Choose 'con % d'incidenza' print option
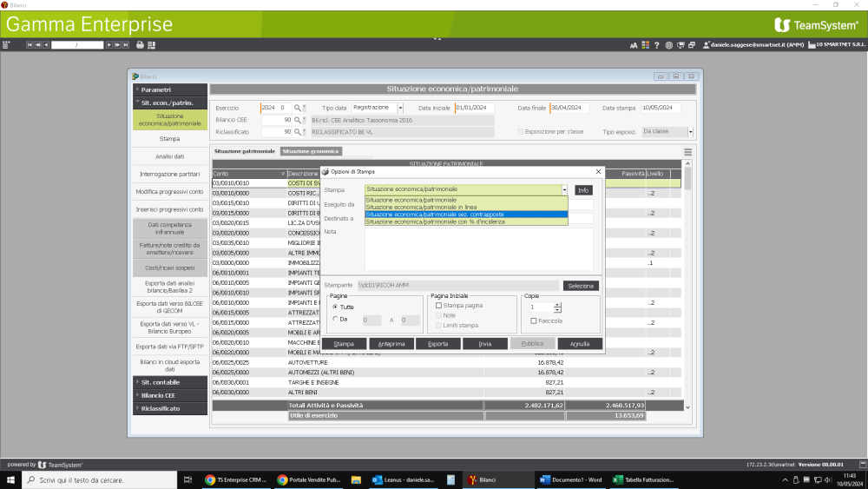The width and height of the screenshot is (868, 489). click(x=466, y=221)
